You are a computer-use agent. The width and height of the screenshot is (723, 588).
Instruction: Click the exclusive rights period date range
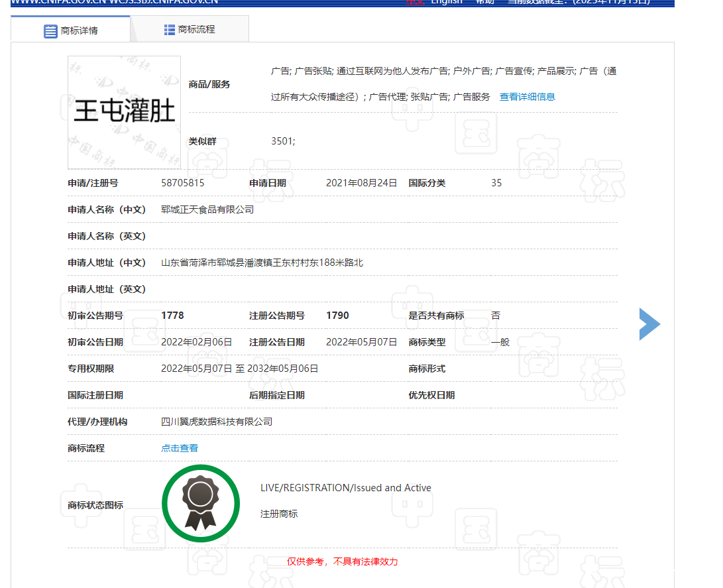[239, 369]
